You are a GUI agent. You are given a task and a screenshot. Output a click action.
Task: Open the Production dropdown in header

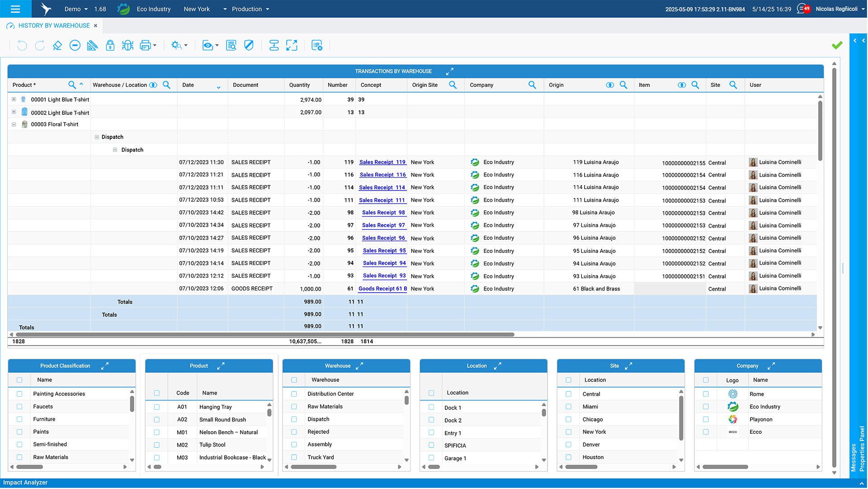coord(250,9)
